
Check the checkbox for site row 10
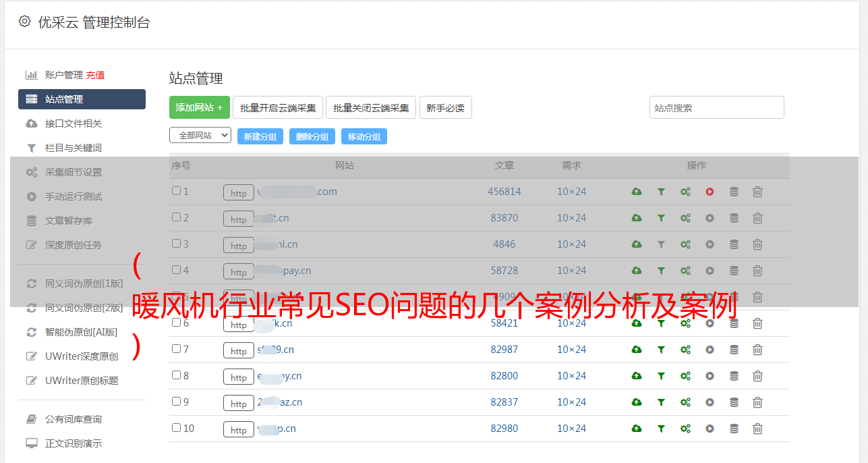(176, 428)
